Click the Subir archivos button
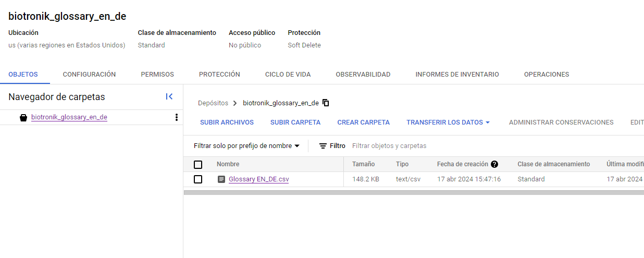644x258 pixels. pos(227,122)
